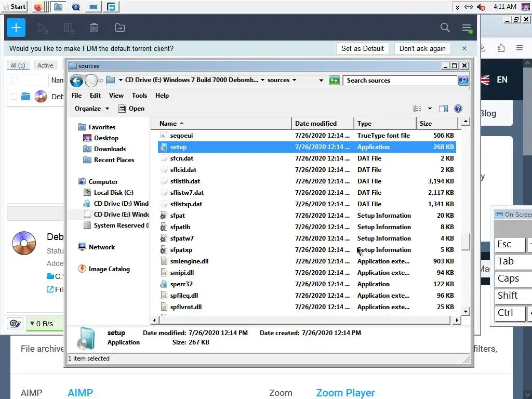This screenshot has height=399, width=532.
Task: Click the file list scroll down arrow
Action: pyautogui.click(x=466, y=312)
